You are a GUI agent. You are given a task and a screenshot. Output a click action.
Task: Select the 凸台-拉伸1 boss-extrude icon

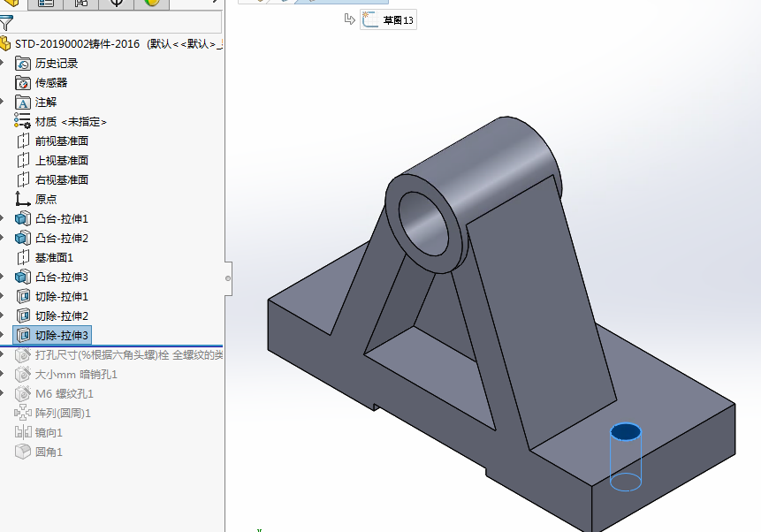tap(23, 218)
